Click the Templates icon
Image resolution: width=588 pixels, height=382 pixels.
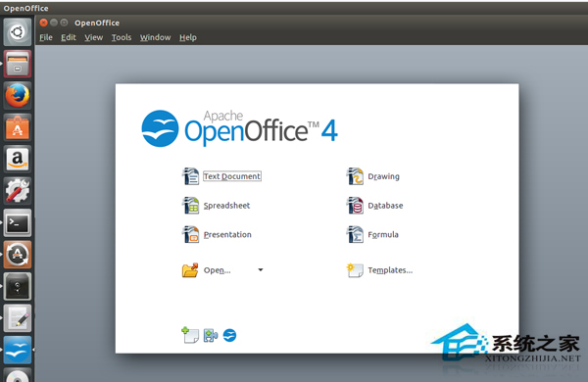point(355,270)
